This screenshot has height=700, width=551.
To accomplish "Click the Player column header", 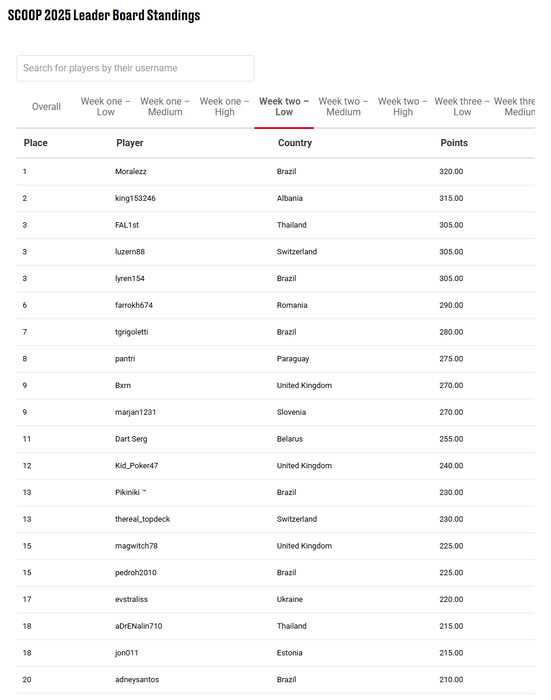I will [130, 143].
